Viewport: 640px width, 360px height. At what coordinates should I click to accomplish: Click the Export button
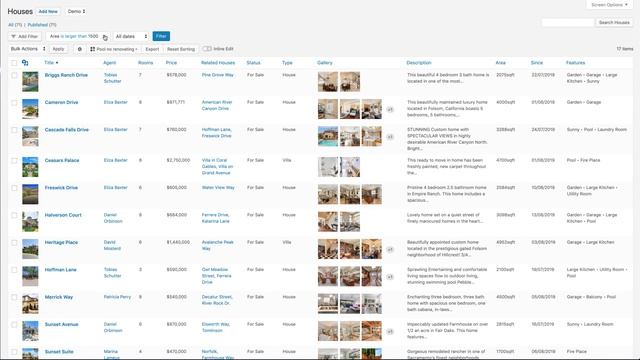click(152, 49)
